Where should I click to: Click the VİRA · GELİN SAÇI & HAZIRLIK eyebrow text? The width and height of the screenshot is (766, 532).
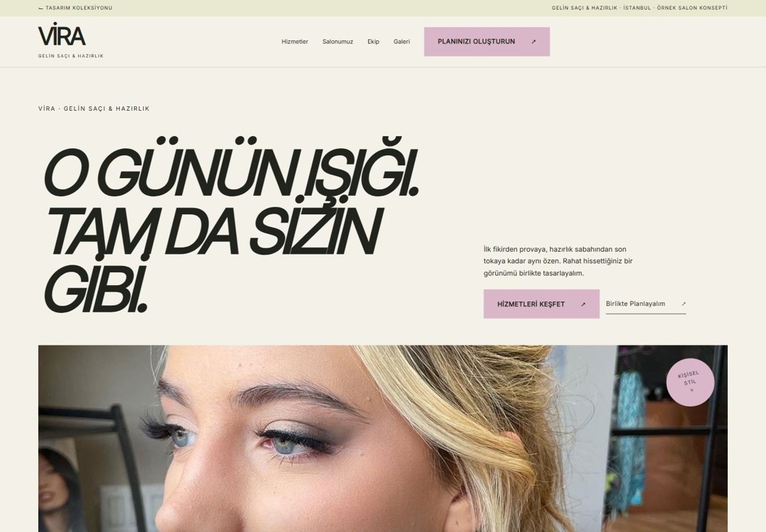(x=94, y=109)
